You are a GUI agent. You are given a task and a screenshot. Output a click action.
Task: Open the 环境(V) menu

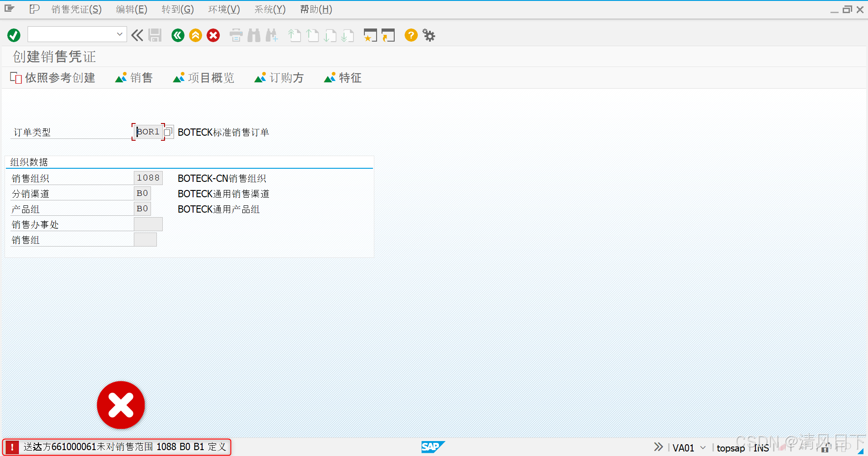click(x=224, y=9)
